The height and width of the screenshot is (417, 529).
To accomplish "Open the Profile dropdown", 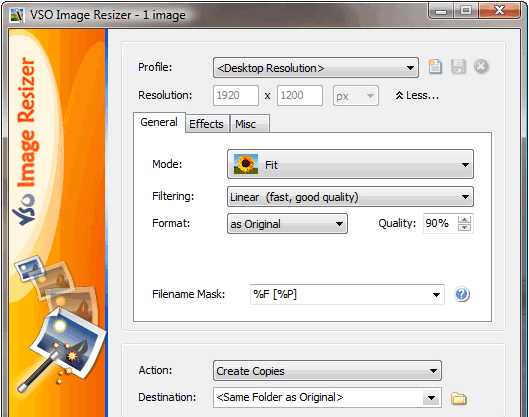I will (x=316, y=68).
